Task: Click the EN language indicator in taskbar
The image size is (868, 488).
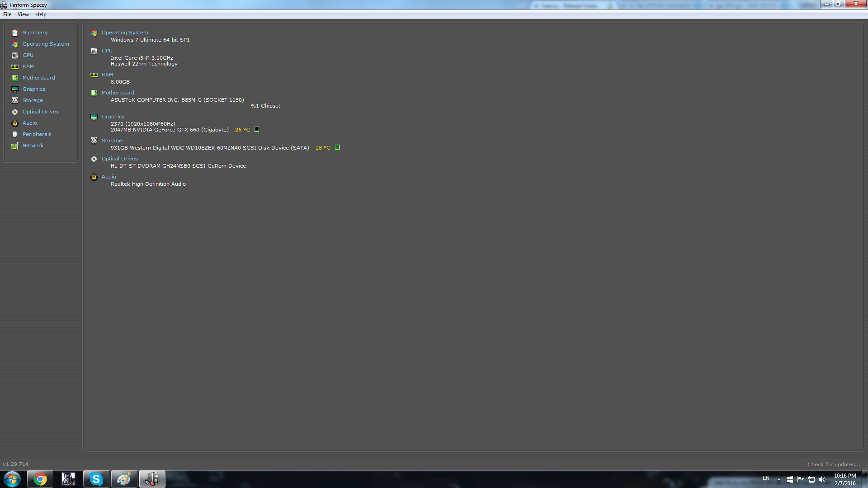Action: click(766, 478)
